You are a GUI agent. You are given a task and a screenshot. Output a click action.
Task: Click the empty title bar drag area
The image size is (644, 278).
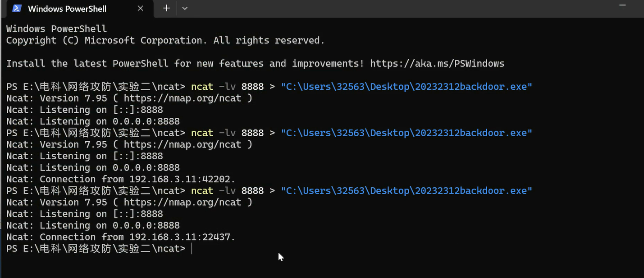point(383,8)
